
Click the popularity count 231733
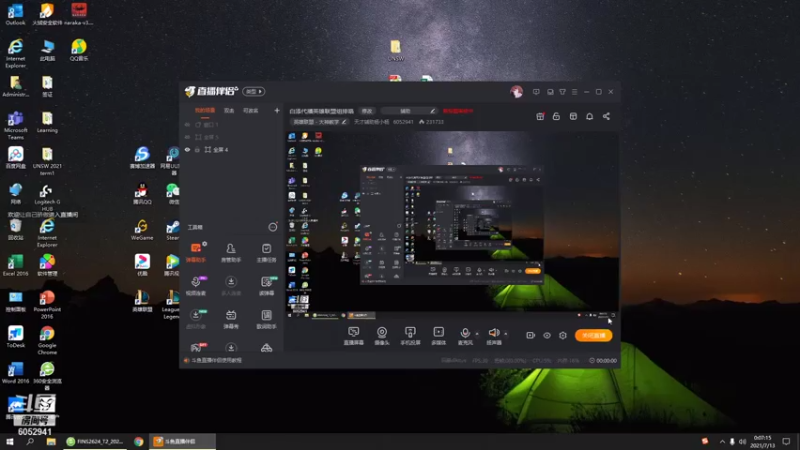[x=434, y=122]
